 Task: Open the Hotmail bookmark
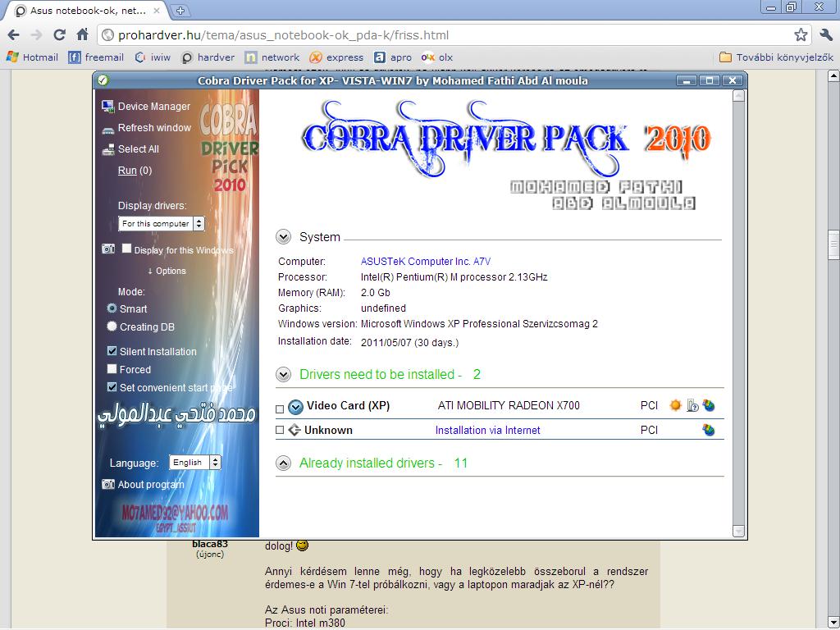[32, 57]
